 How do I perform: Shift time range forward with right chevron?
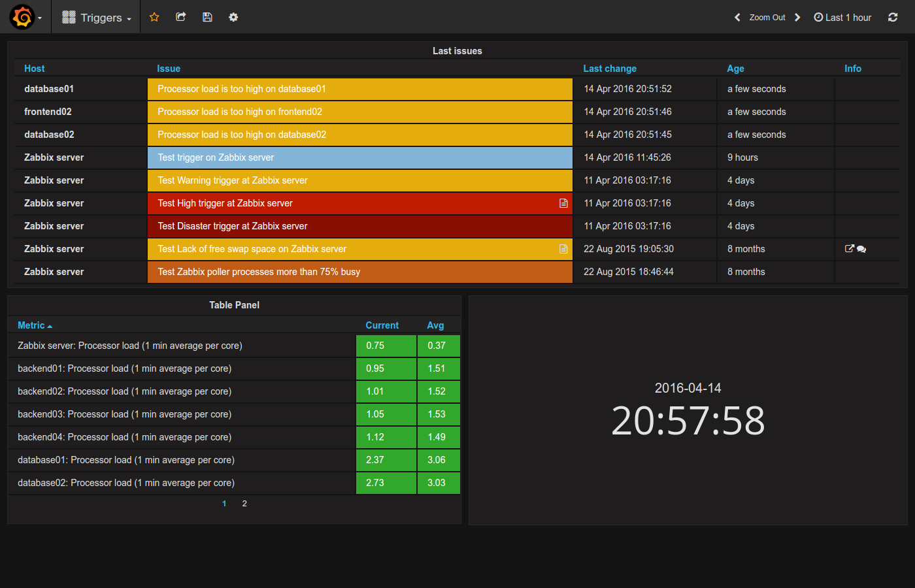(797, 18)
